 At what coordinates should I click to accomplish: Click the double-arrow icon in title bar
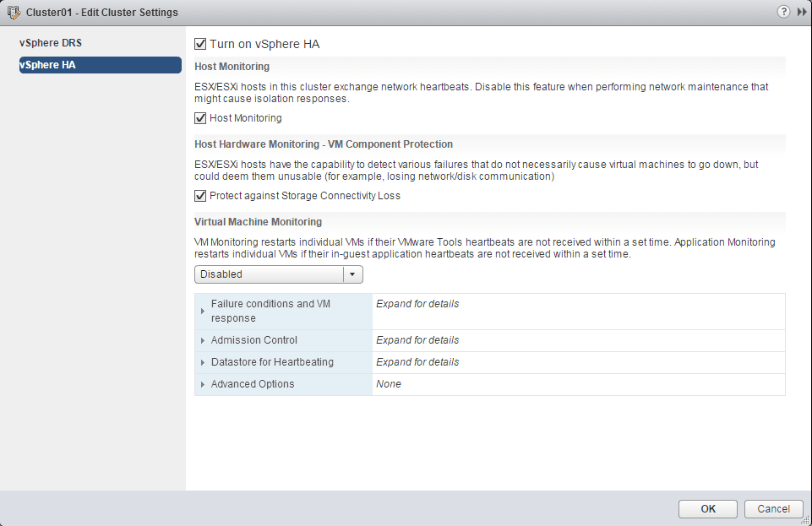(x=801, y=13)
